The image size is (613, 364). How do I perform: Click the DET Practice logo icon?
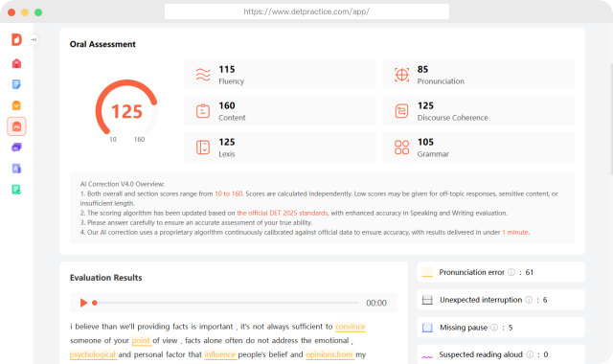16,39
